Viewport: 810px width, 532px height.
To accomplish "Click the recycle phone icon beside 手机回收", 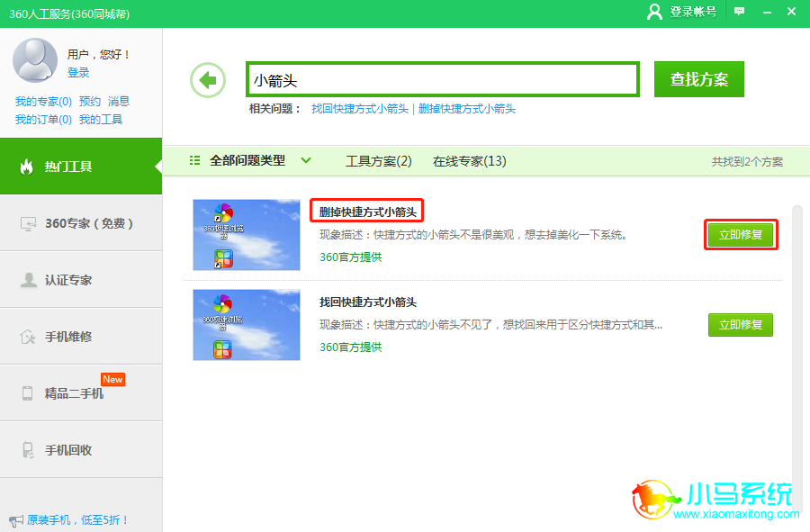I will [x=28, y=450].
